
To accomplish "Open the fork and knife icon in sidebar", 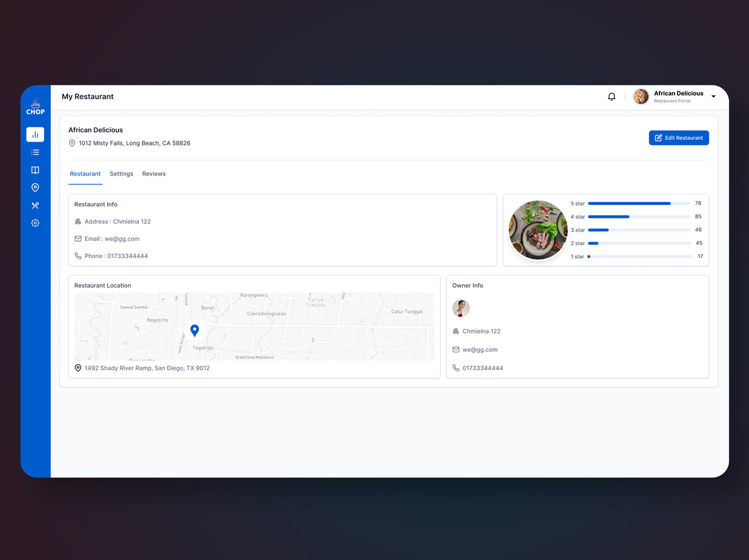I will point(35,205).
